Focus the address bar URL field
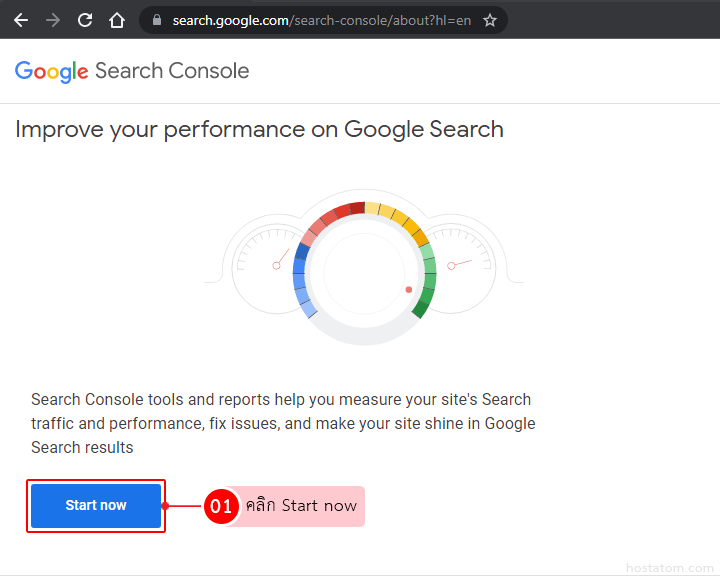The image size is (720, 582). pos(320,20)
